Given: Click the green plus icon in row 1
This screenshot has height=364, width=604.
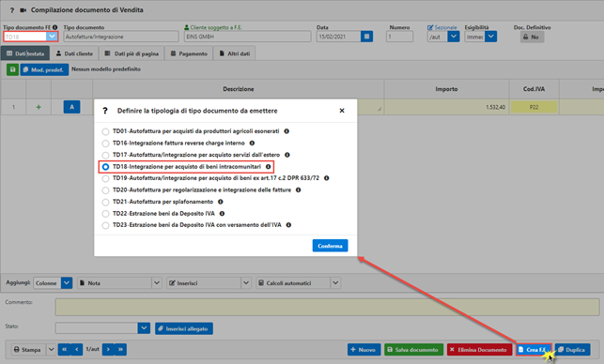Looking at the screenshot, I should [x=39, y=107].
